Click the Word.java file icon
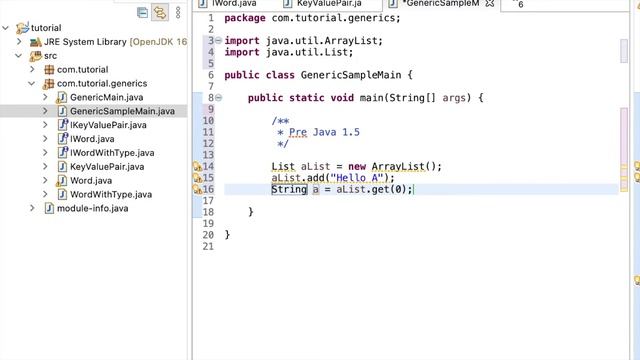Screen dimensions: 640x360 click(62, 181)
